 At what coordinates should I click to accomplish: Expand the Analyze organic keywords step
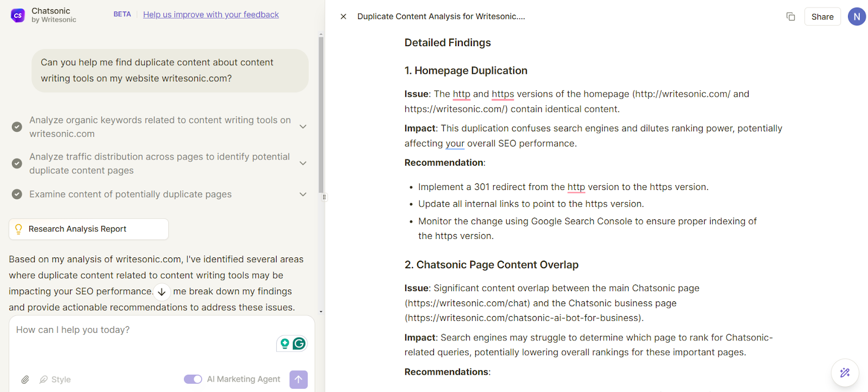(x=303, y=127)
